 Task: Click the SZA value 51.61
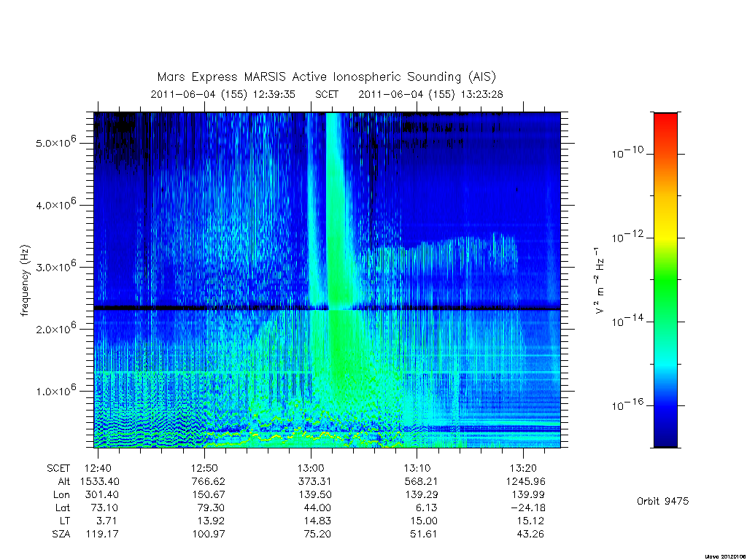click(x=424, y=534)
